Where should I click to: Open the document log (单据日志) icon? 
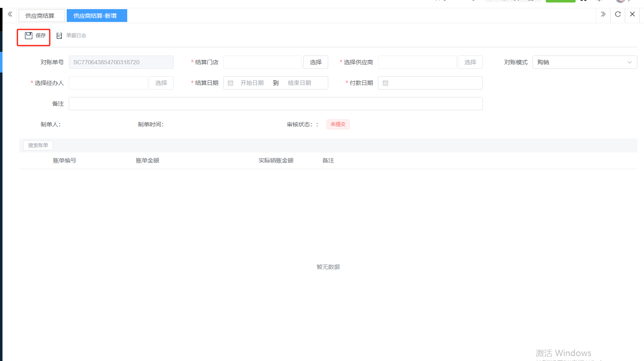pyautogui.click(x=59, y=36)
